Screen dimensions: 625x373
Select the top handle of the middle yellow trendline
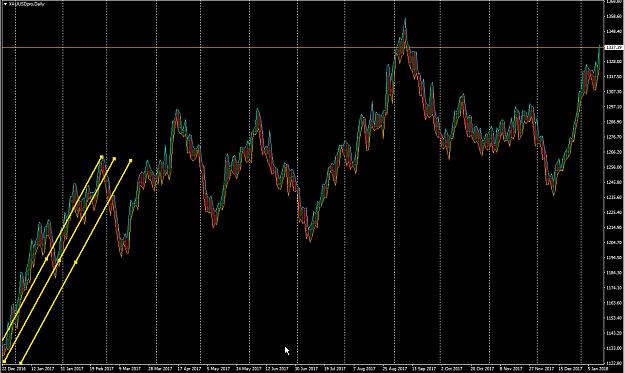point(114,159)
